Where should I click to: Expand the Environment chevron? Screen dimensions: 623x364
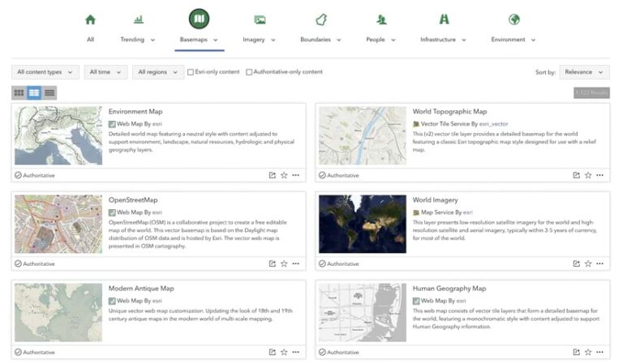coord(533,40)
